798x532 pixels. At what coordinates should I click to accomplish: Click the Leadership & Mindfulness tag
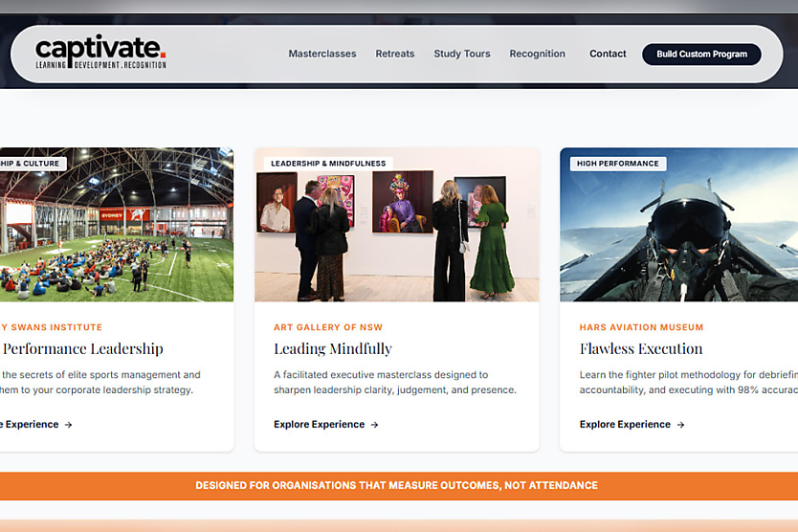pyautogui.click(x=328, y=164)
